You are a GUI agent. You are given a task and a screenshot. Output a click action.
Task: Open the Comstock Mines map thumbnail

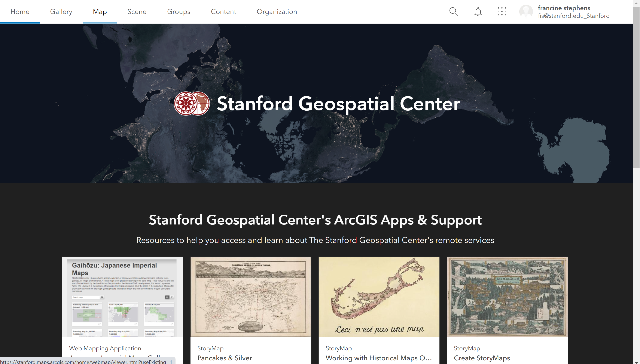pos(250,297)
